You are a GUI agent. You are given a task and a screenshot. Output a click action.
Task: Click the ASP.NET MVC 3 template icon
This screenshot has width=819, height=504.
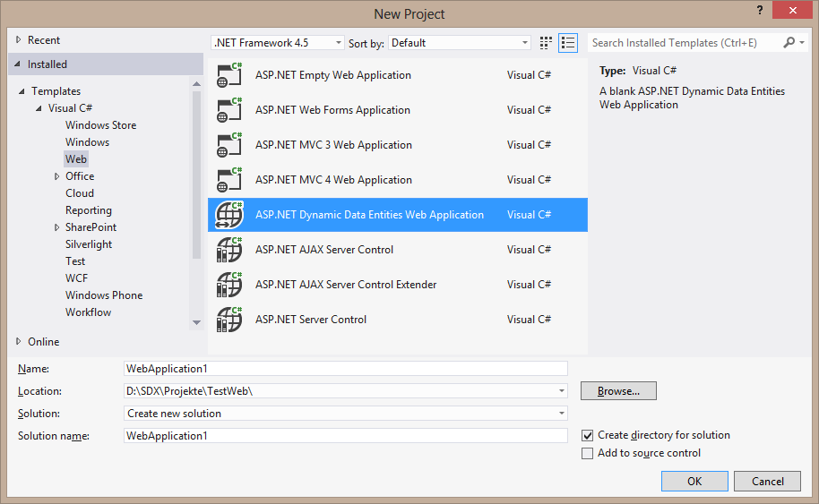click(229, 146)
